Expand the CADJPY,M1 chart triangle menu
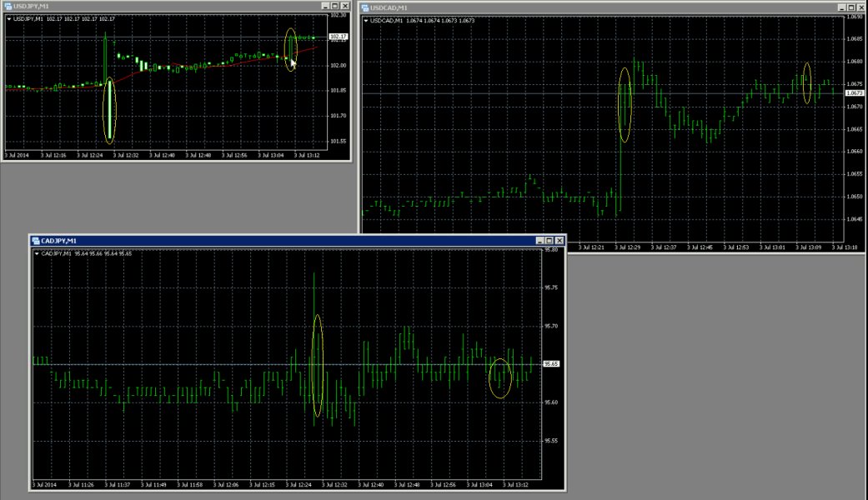868x500 pixels. click(x=37, y=253)
